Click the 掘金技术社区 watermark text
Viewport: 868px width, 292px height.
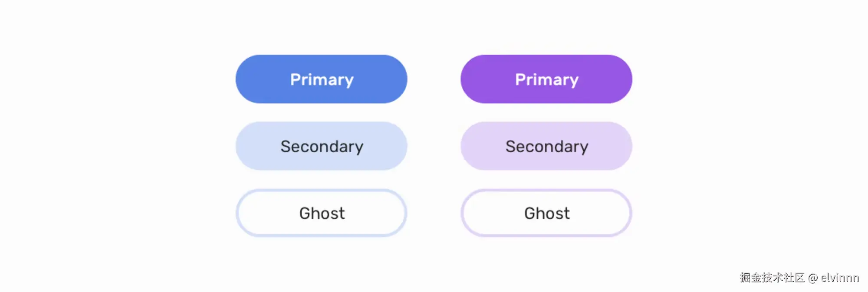(x=772, y=278)
